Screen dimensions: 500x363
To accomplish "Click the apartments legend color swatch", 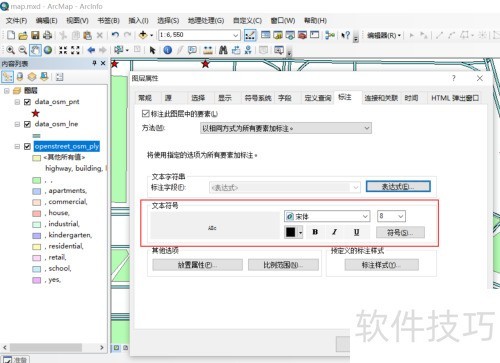I will tap(37, 191).
